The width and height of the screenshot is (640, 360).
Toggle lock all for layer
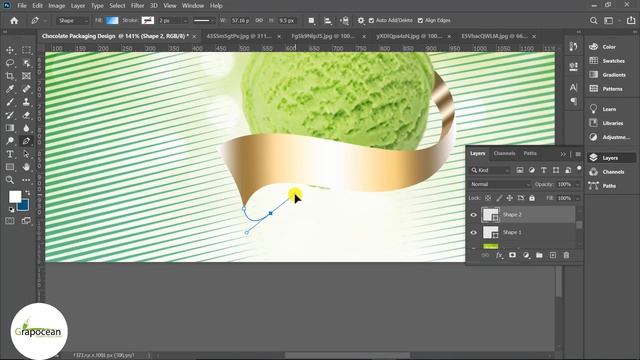tap(532, 198)
